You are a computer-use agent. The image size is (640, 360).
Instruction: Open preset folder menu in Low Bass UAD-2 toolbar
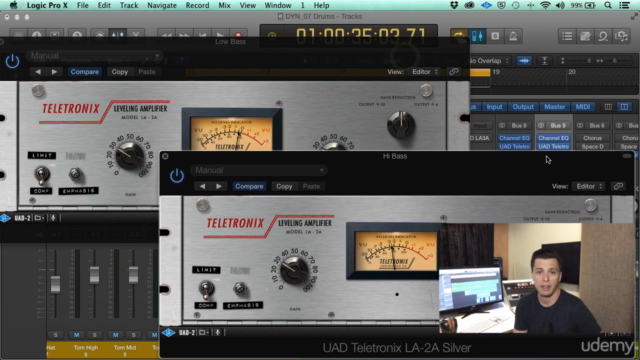(x=39, y=218)
